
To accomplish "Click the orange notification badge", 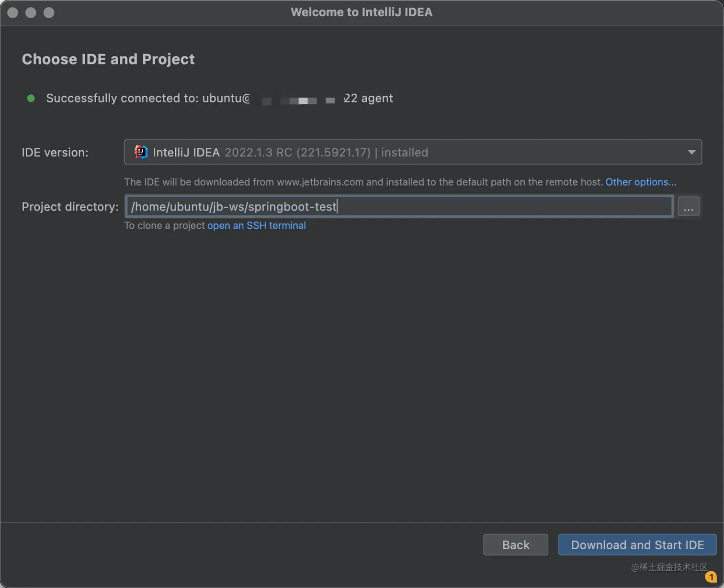I will pyautogui.click(x=711, y=577).
